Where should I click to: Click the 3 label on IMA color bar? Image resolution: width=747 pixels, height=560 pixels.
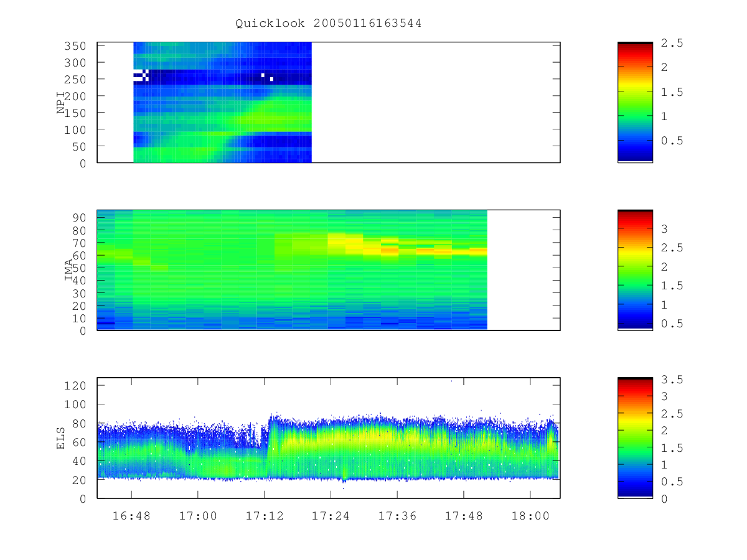pos(664,229)
